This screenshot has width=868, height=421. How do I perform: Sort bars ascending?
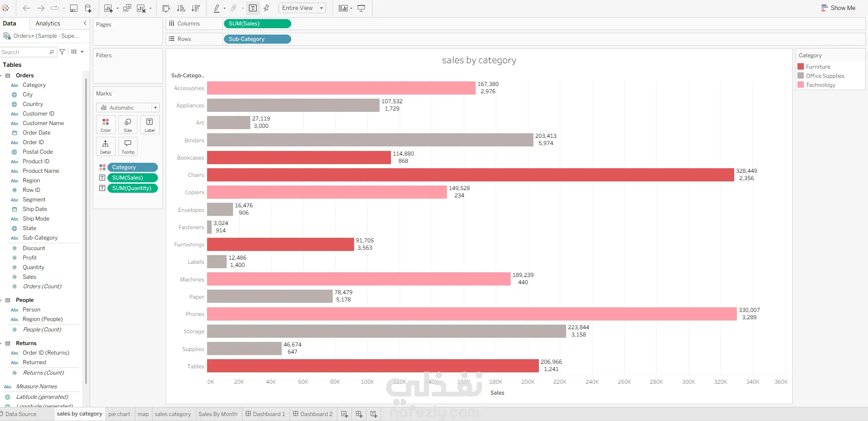click(181, 8)
